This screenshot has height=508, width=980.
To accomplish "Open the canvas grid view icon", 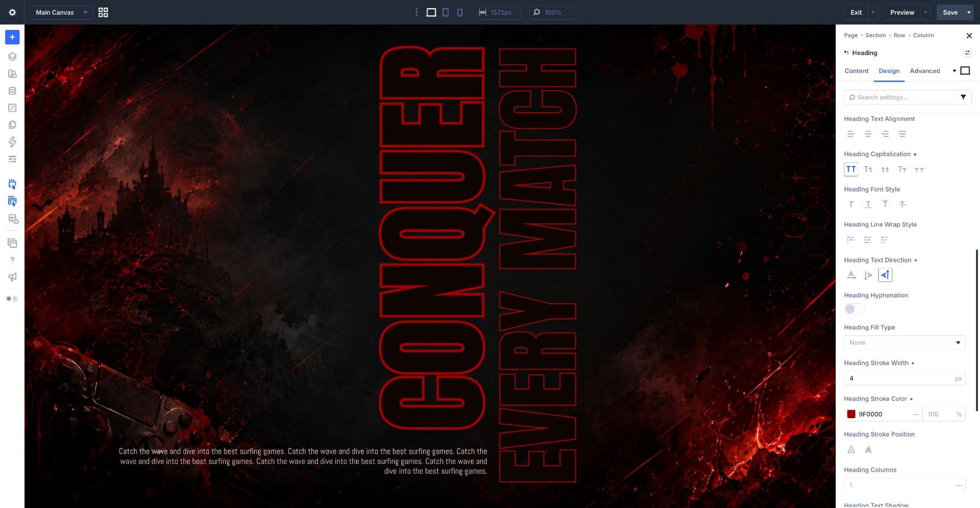I will [x=103, y=12].
